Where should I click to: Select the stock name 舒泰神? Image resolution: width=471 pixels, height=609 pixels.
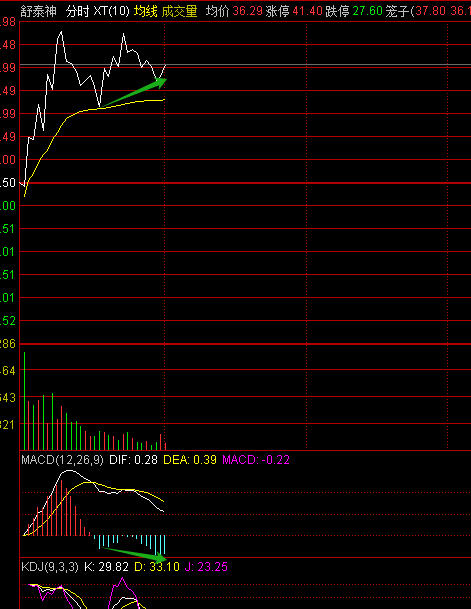[38, 11]
